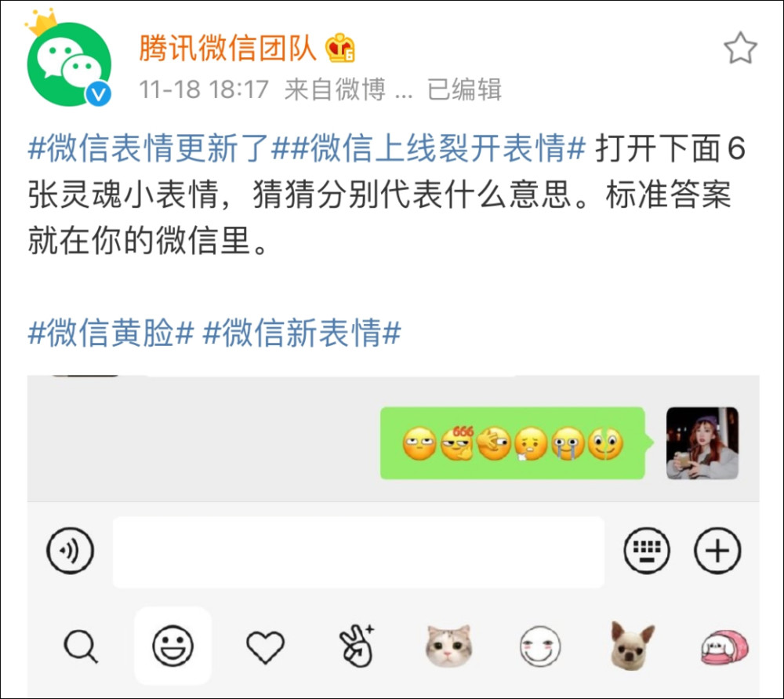784x699 pixels.
Task: Choose the chihuahua dog sticker pack
Action: [x=633, y=646]
